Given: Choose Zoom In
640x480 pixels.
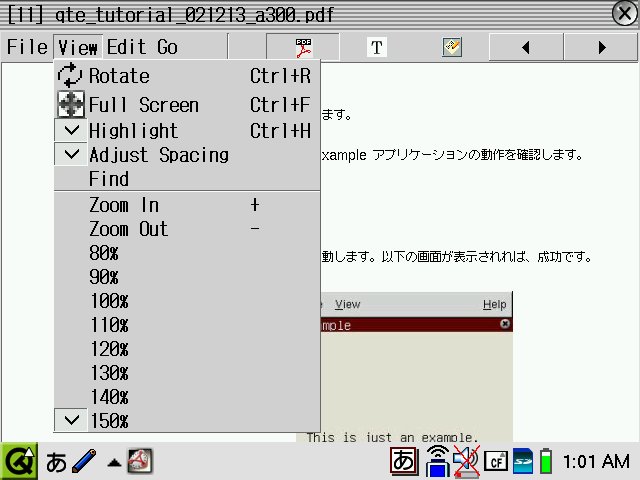Looking at the screenshot, I should (187, 205).
